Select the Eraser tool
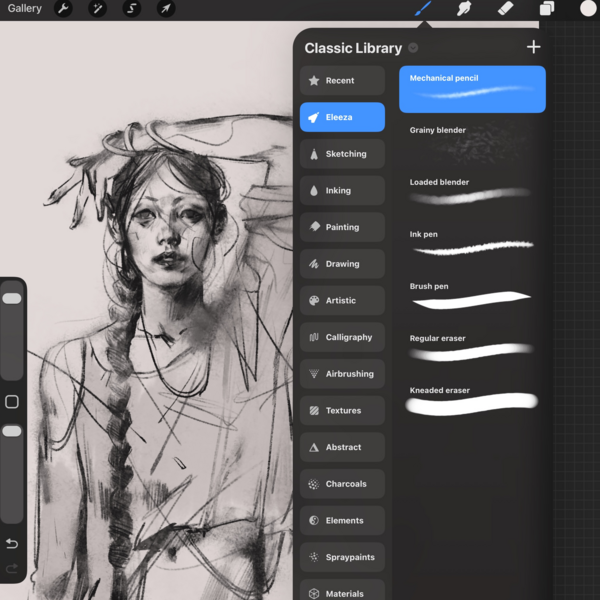 coord(505,8)
